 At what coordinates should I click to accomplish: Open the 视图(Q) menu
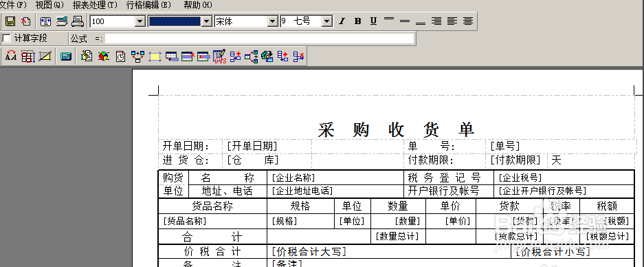point(49,5)
